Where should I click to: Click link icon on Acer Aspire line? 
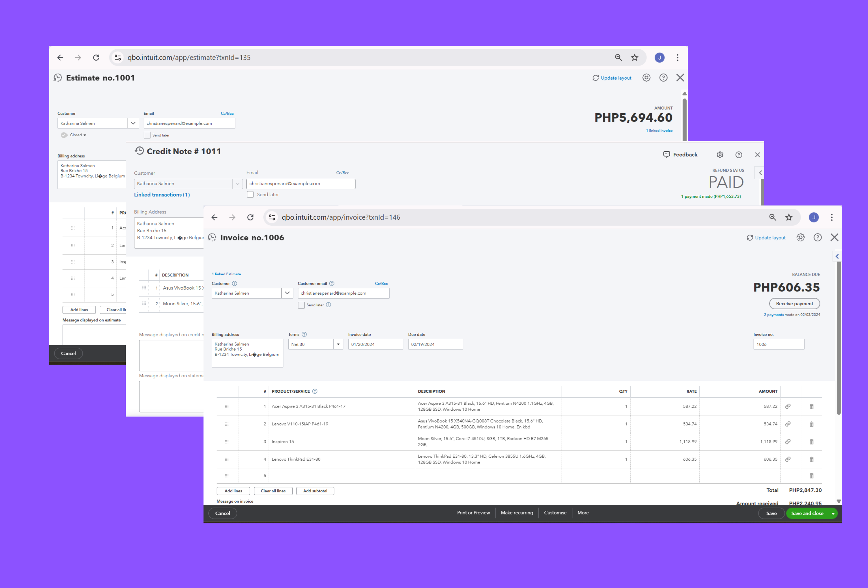788,406
